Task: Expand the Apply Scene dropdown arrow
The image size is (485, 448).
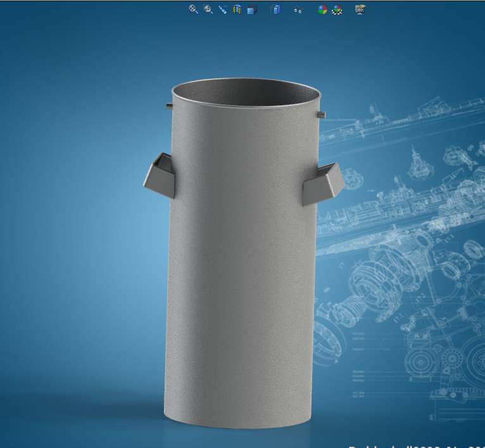Action: pyautogui.click(x=349, y=10)
